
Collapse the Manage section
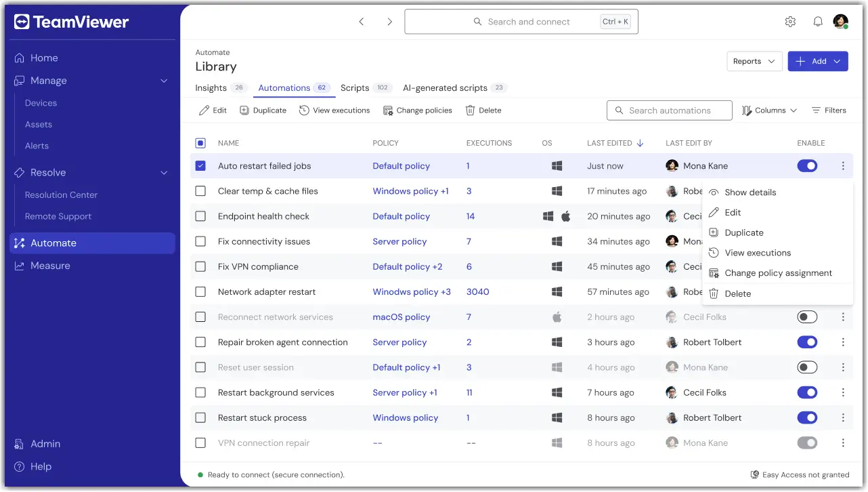pyautogui.click(x=163, y=81)
